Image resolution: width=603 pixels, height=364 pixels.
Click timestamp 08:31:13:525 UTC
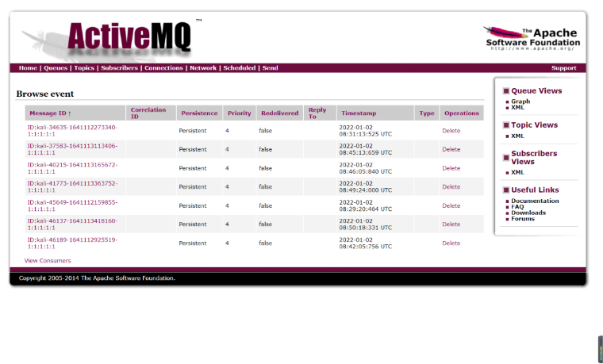tap(365, 131)
